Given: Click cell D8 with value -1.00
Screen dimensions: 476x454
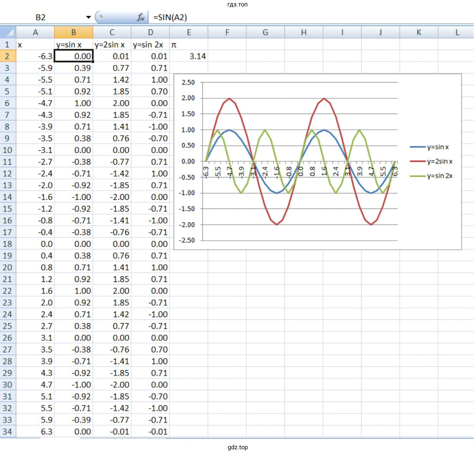Looking at the screenshot, I should 150,126.
